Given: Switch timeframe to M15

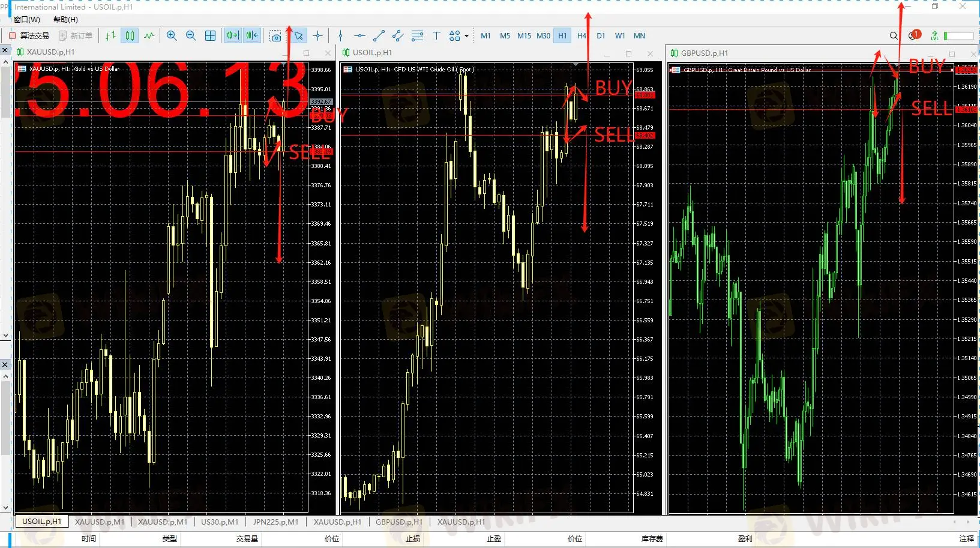Looking at the screenshot, I should (x=524, y=36).
